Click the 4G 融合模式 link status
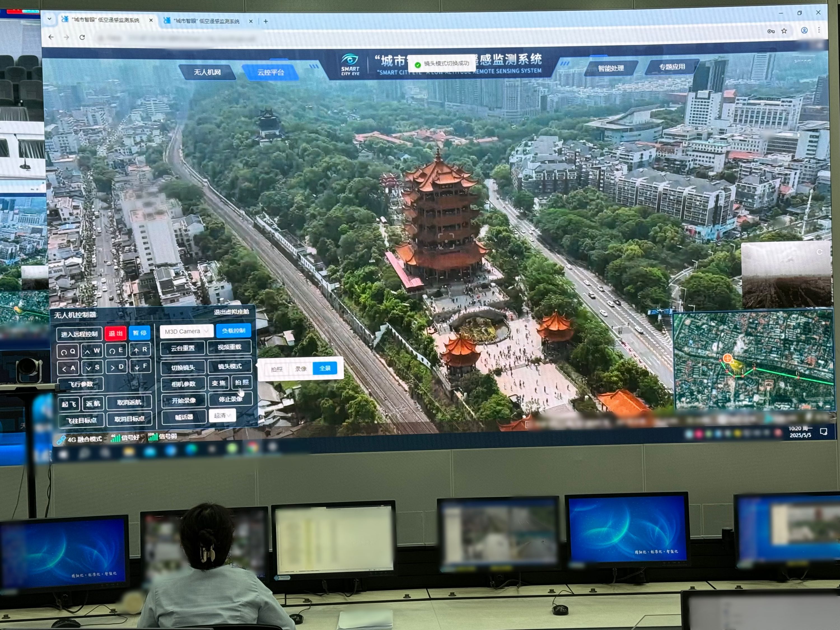Image resolution: width=840 pixels, height=630 pixels. [x=80, y=439]
